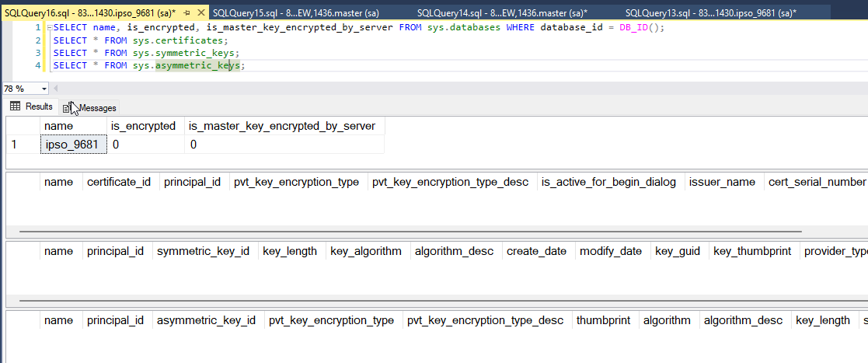Click the key_guid column header
Viewport: 868px width, 363px height.
tap(680, 251)
